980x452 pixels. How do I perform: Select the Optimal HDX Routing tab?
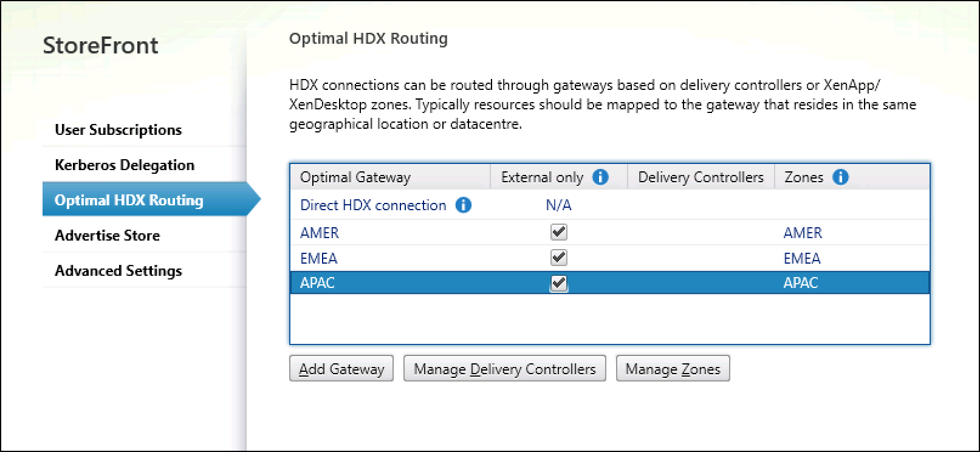tap(129, 200)
